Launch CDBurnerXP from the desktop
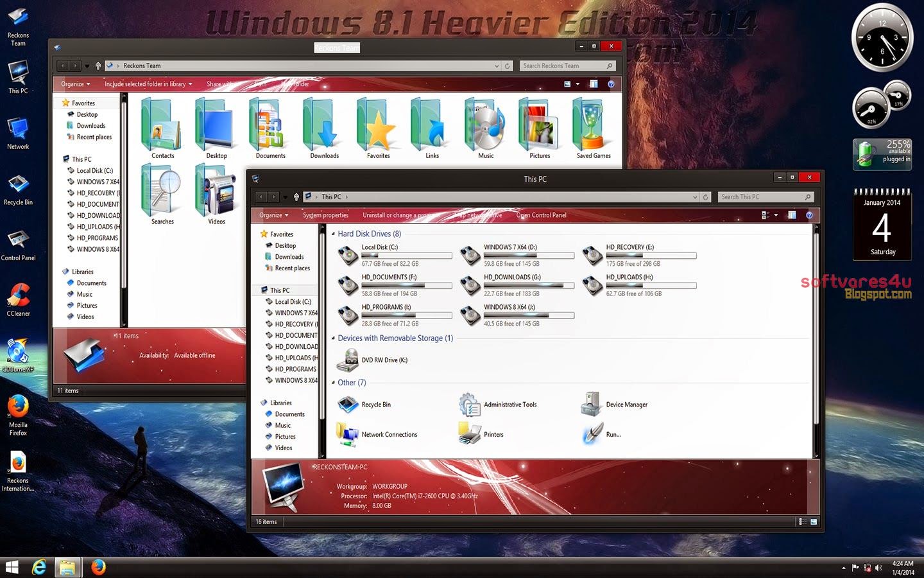Viewport: 924px width, 578px height. [18, 356]
